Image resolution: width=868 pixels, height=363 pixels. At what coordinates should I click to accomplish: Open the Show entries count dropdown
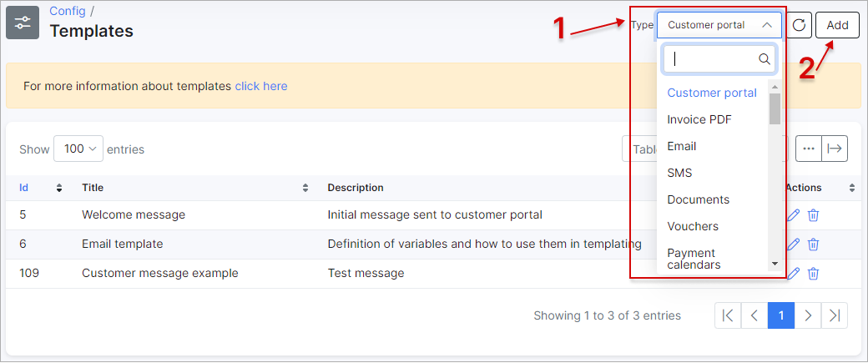pos(78,149)
